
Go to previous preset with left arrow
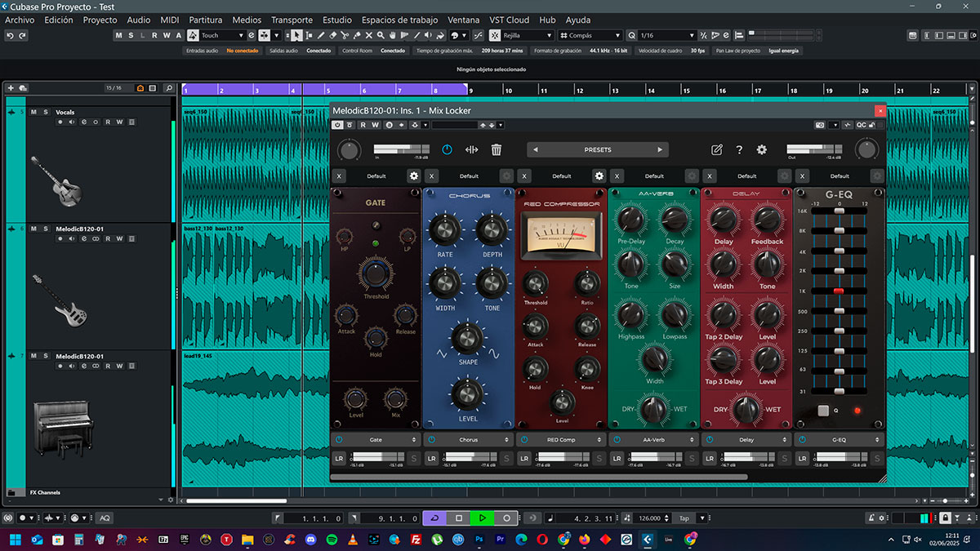[535, 149]
